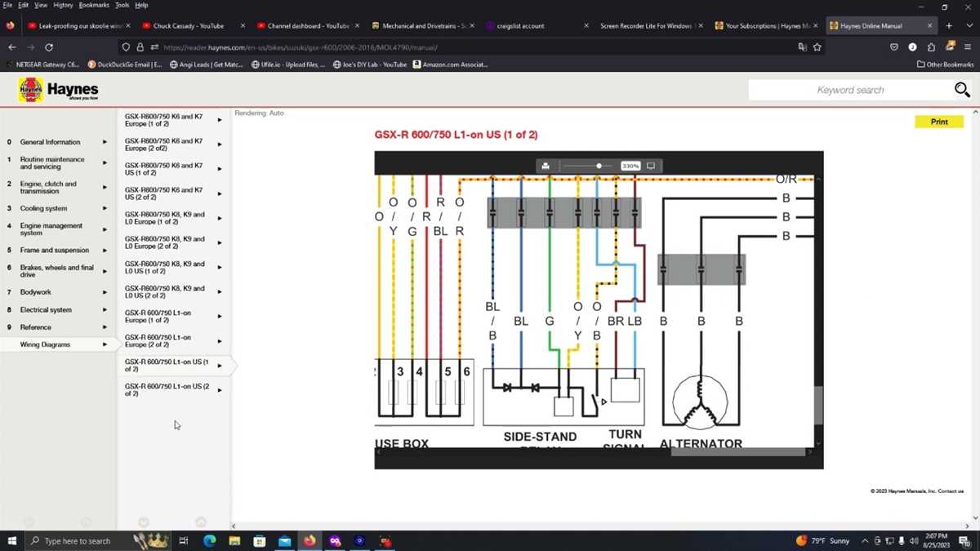Open File Explorer from the taskbar
Viewport: 980px width, 551px height.
pos(234,540)
